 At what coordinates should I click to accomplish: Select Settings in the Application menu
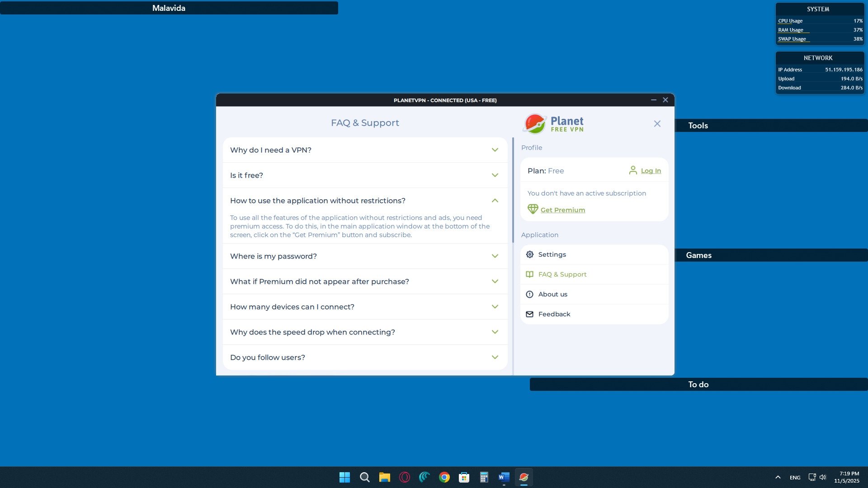click(x=552, y=254)
